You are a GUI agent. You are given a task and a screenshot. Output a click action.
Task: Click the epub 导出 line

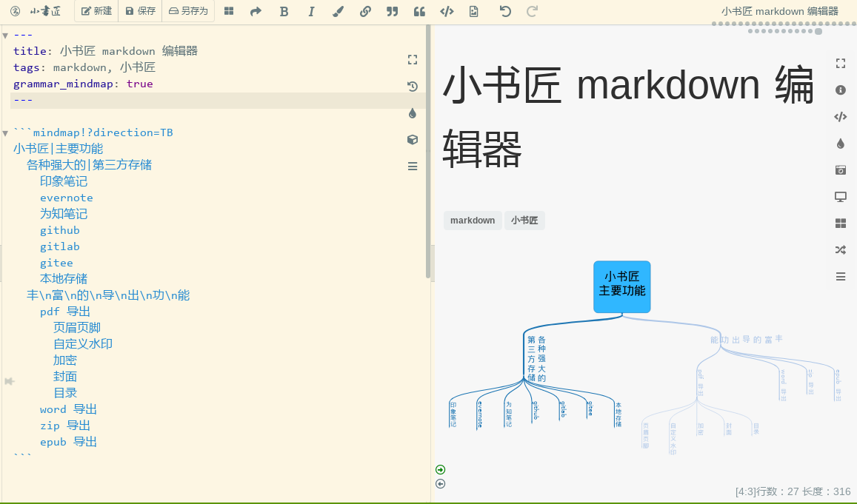[68, 443]
